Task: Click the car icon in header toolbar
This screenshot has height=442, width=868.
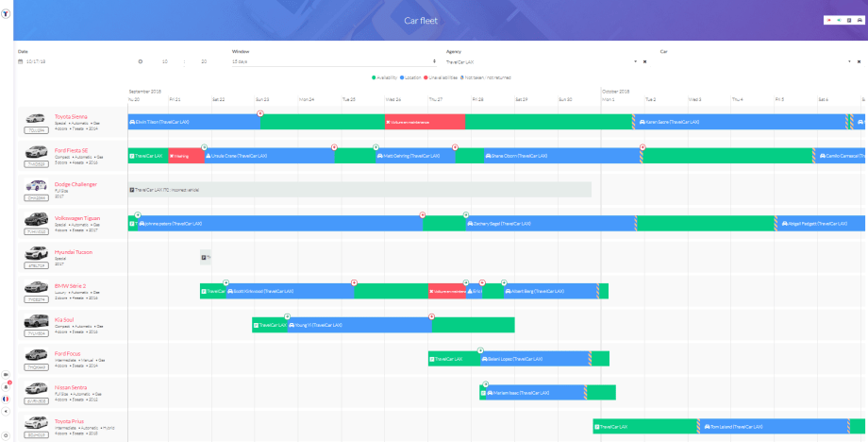Action: pyautogui.click(x=860, y=20)
